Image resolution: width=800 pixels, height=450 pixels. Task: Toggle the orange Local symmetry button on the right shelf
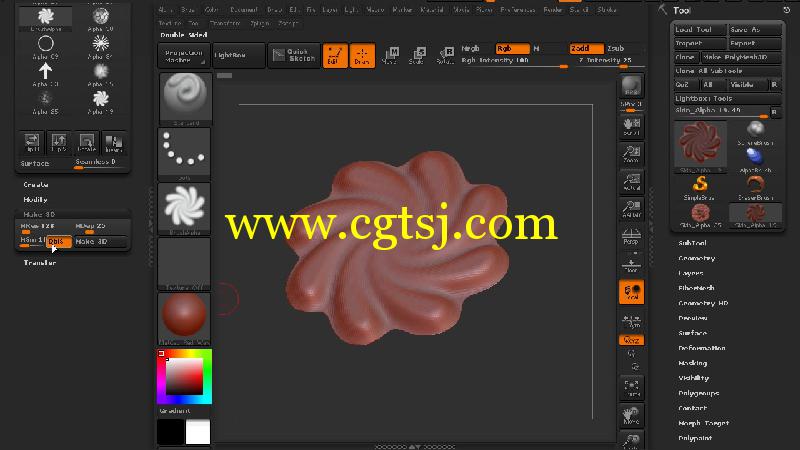631,292
